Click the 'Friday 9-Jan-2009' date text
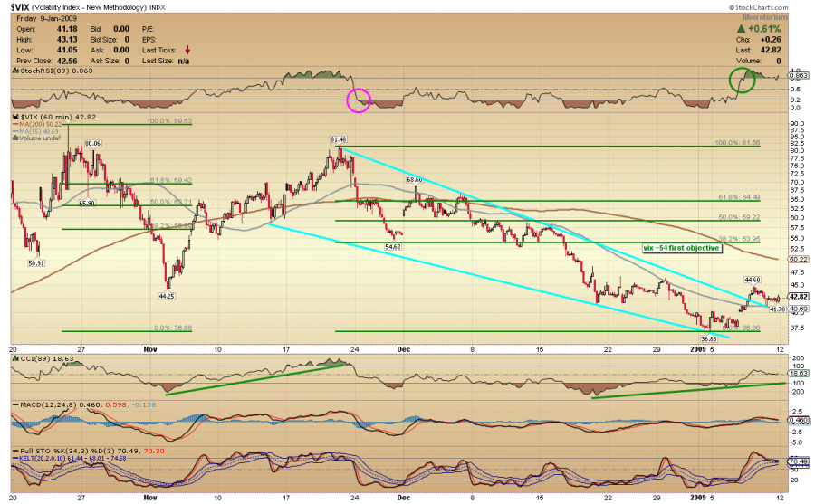 click(47, 19)
